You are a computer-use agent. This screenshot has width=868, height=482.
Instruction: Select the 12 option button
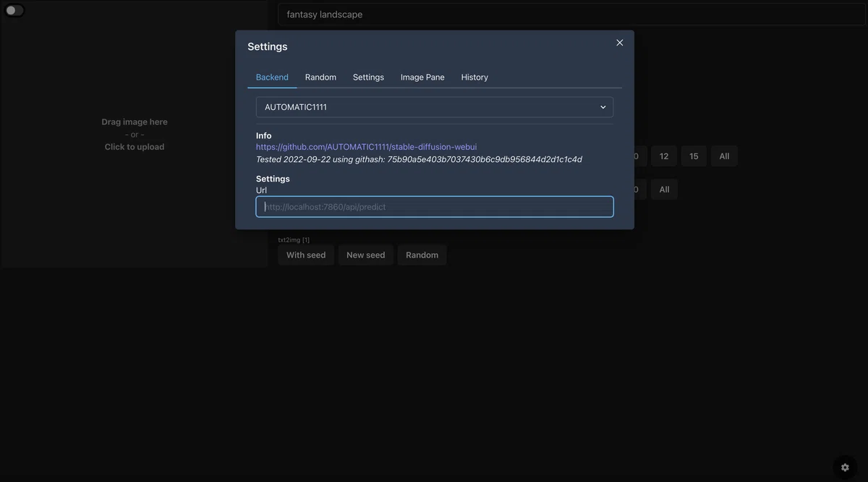click(664, 156)
